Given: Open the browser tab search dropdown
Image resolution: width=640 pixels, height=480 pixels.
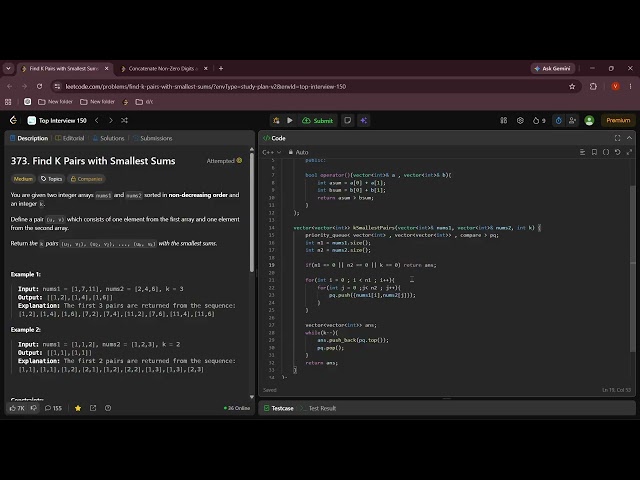Looking at the screenshot, I should pyautogui.click(x=8, y=69).
